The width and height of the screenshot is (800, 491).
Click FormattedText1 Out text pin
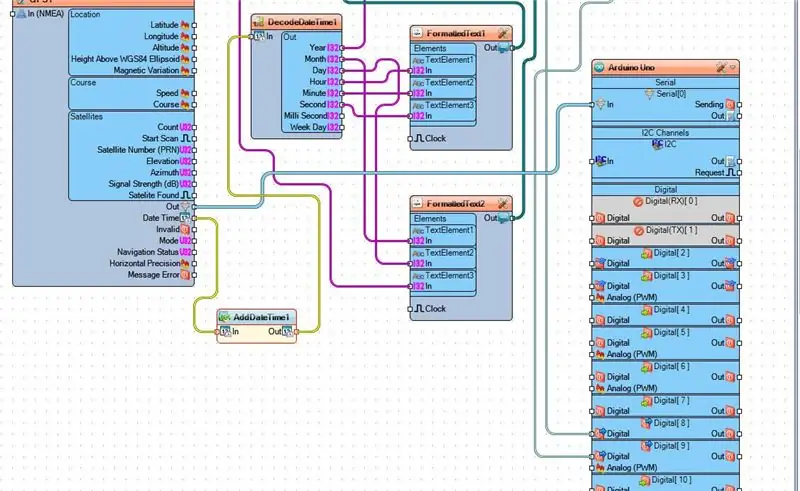(x=504, y=47)
